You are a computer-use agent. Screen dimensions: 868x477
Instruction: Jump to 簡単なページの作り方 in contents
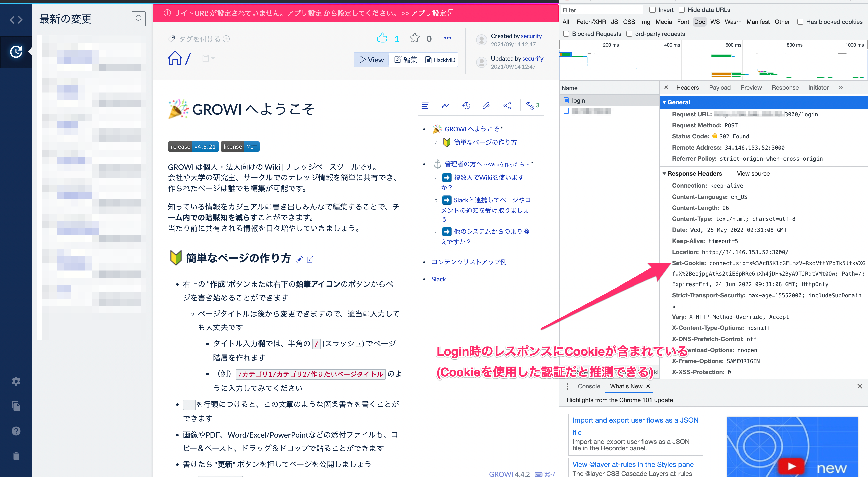(485, 142)
